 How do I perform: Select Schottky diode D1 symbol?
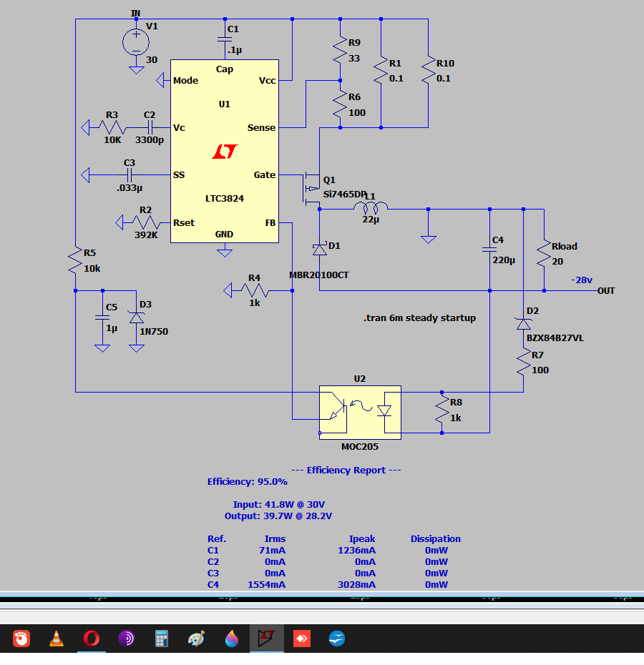tap(320, 250)
